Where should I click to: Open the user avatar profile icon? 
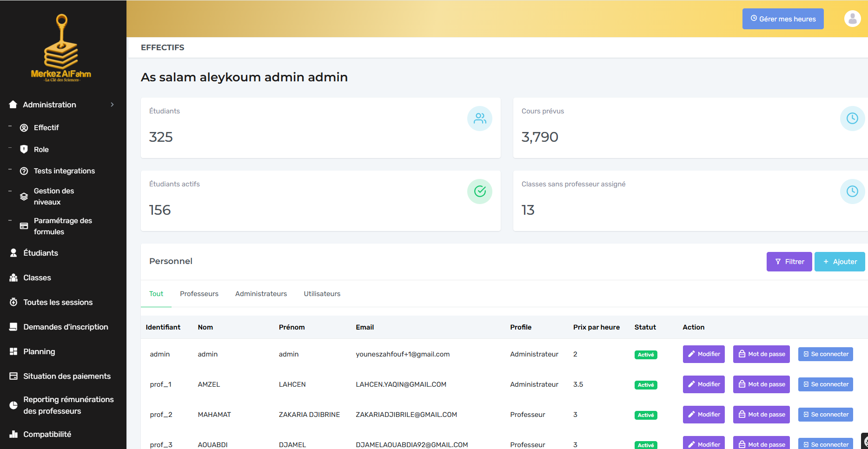pos(852,19)
